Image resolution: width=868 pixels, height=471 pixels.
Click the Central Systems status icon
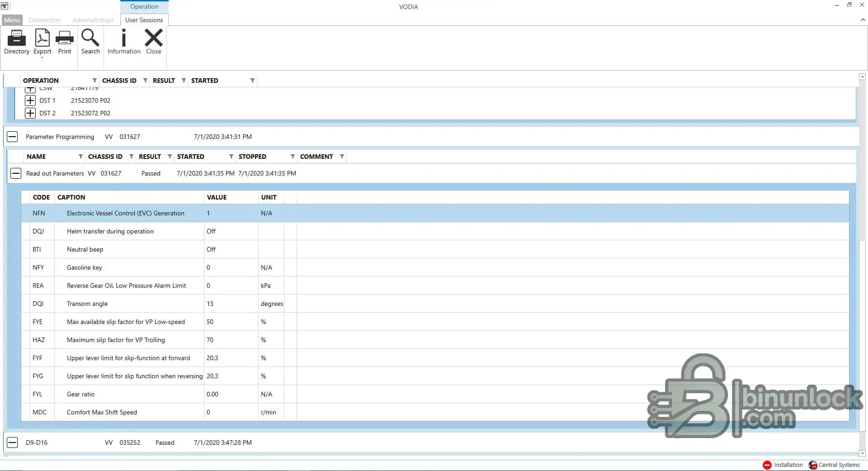(x=813, y=465)
